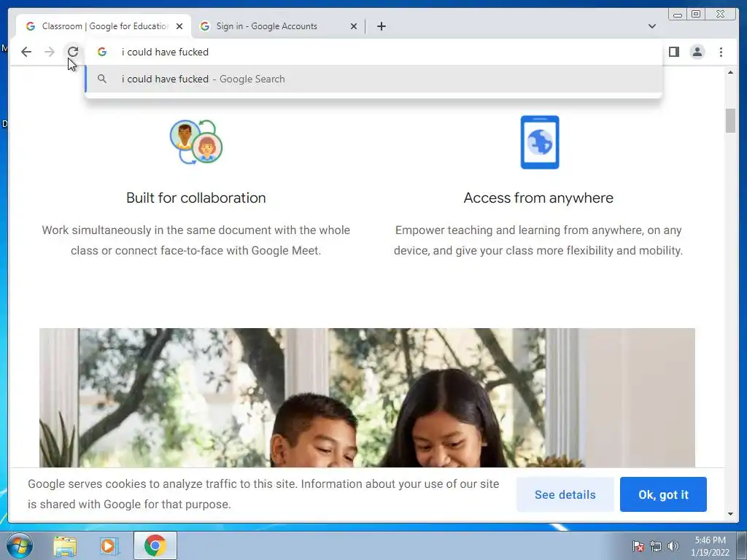Switch to the Classroom | Google for Education tab

tap(104, 26)
